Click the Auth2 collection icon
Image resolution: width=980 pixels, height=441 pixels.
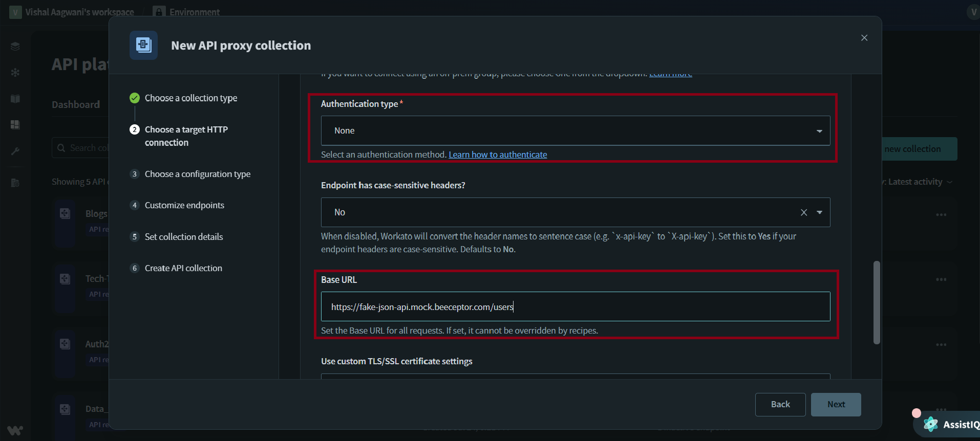tap(65, 344)
